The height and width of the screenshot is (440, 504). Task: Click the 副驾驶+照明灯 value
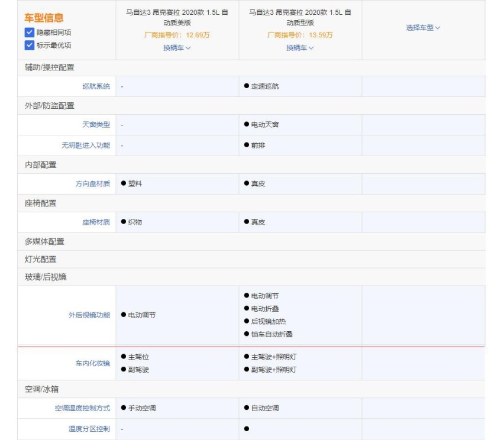[274, 370]
